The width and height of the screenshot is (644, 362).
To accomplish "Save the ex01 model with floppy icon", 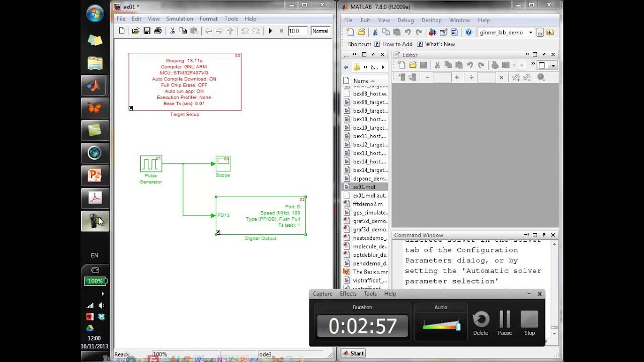I will [x=147, y=31].
